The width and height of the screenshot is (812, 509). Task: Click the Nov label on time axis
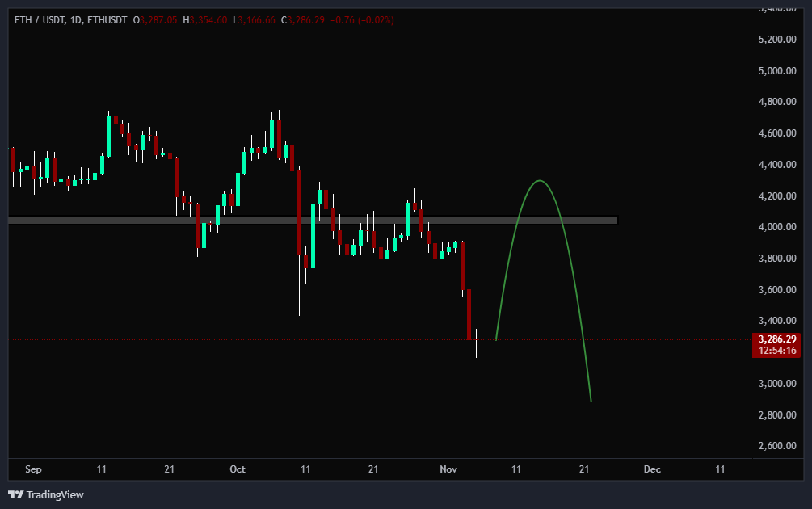click(448, 469)
